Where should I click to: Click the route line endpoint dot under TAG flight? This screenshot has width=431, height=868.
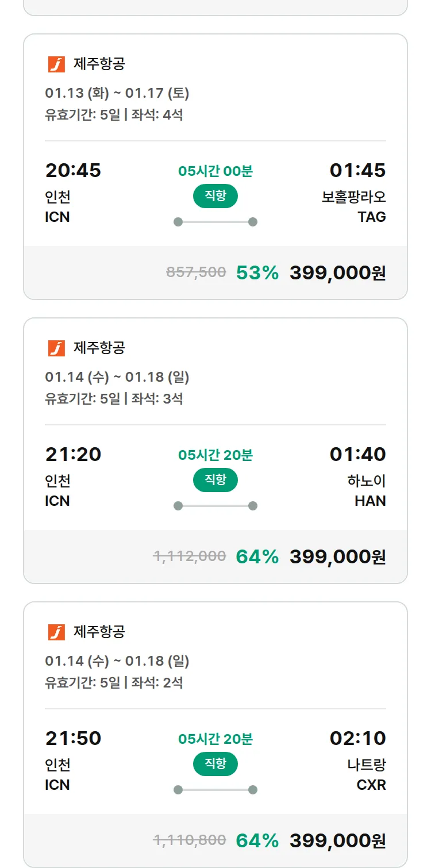pos(253,222)
